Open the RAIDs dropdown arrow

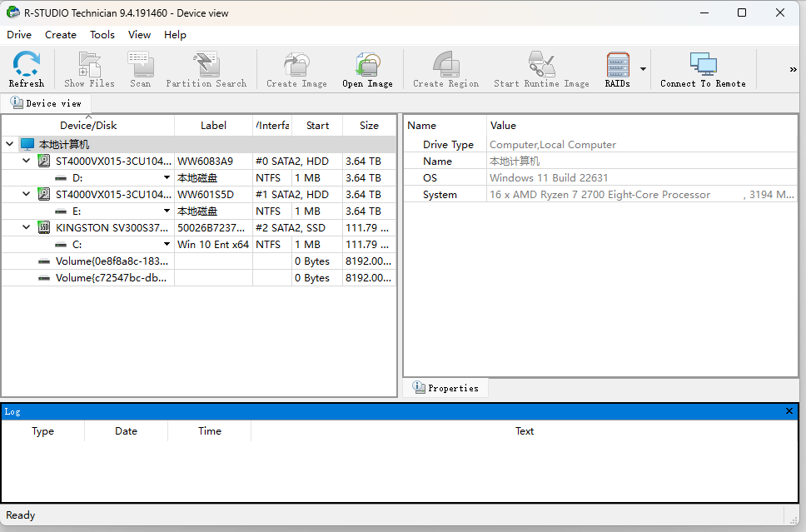pos(643,69)
